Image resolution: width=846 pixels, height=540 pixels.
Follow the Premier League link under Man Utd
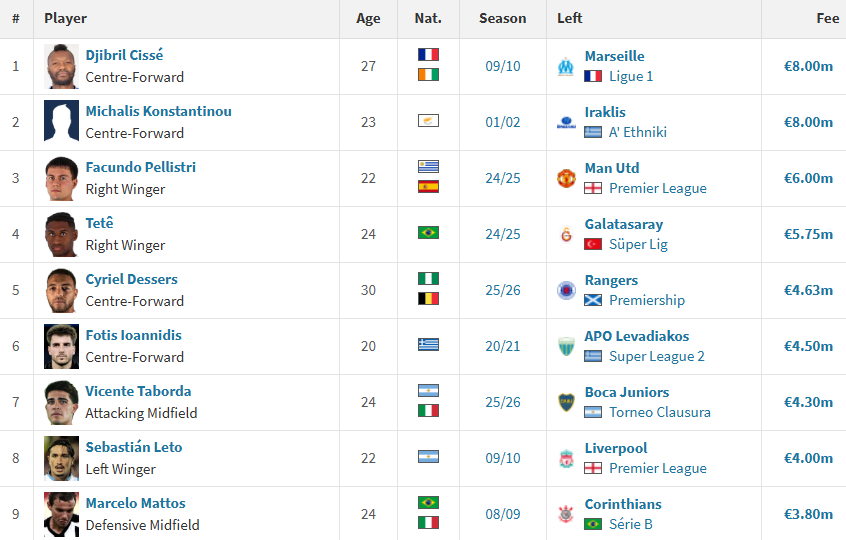pyautogui.click(x=657, y=188)
